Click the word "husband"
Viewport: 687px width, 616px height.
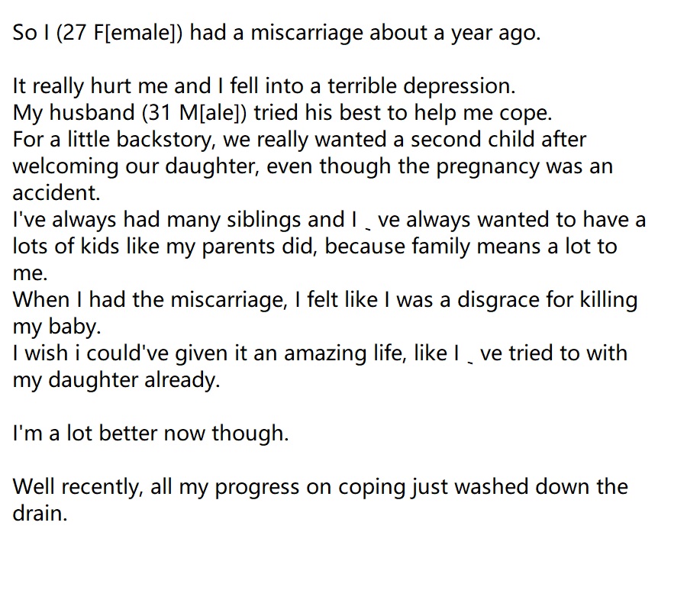92,113
